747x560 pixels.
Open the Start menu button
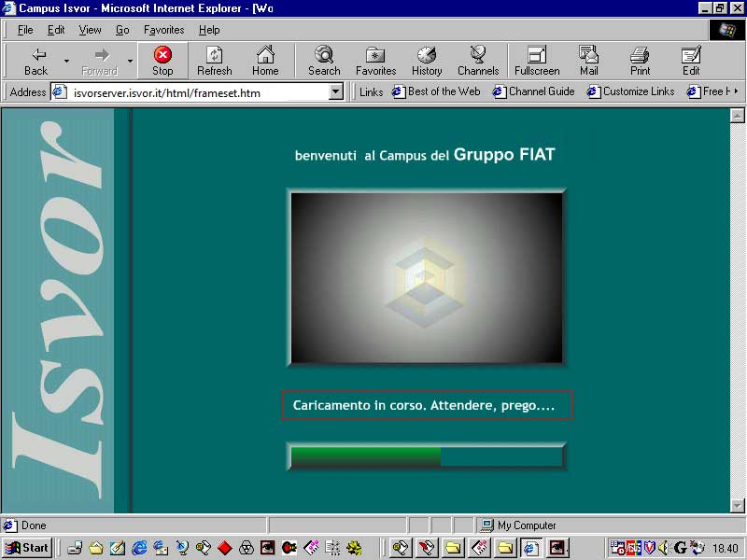coord(27,548)
